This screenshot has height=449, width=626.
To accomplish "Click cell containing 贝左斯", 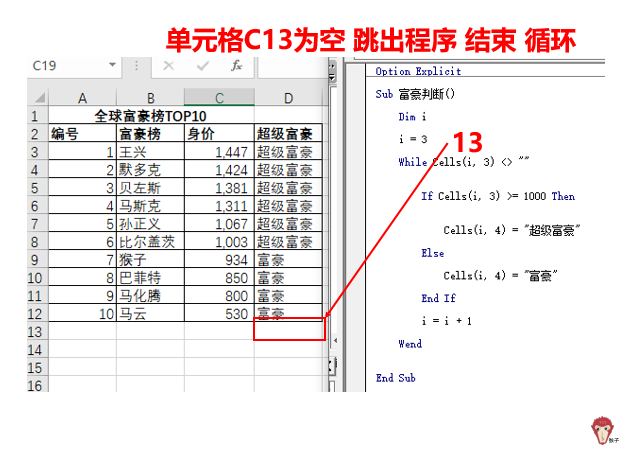I will (x=151, y=188).
